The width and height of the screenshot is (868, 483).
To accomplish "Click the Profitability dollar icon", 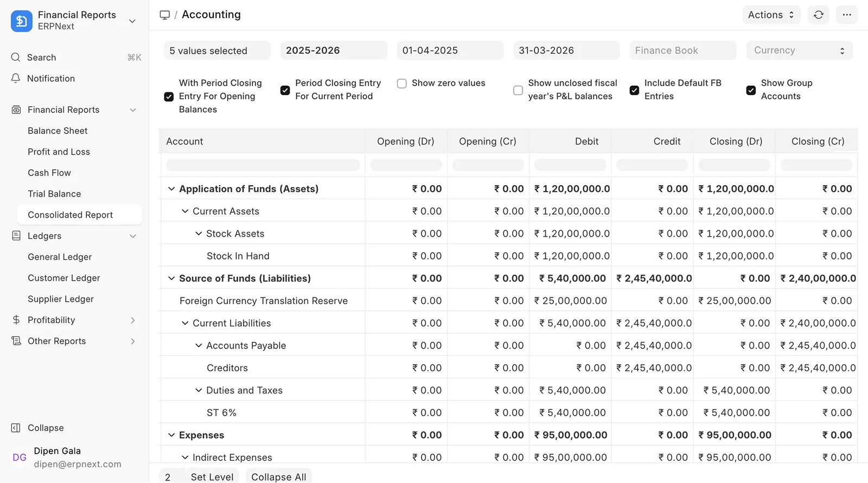I will click(x=16, y=320).
